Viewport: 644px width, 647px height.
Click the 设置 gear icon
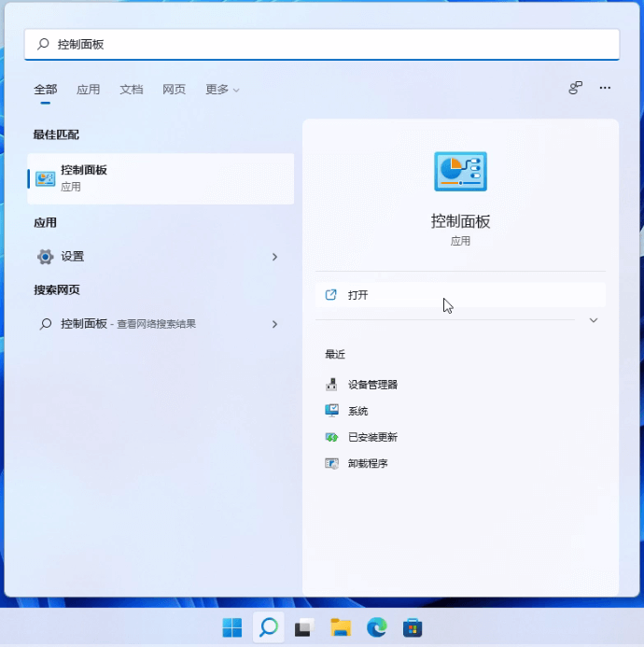click(x=46, y=257)
